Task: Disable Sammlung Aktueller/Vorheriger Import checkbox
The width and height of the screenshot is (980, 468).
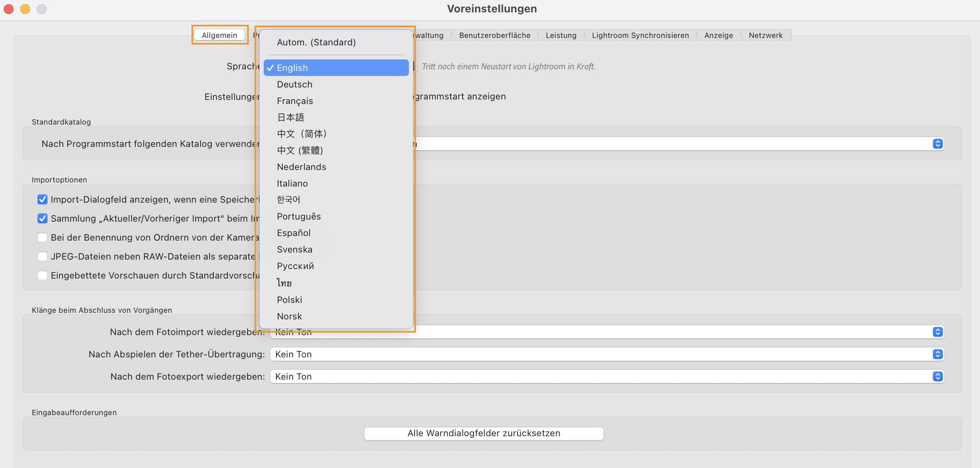Action: pos(43,218)
